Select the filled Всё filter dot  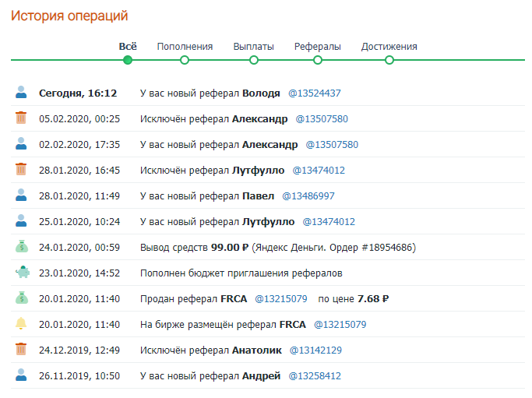[x=128, y=61]
